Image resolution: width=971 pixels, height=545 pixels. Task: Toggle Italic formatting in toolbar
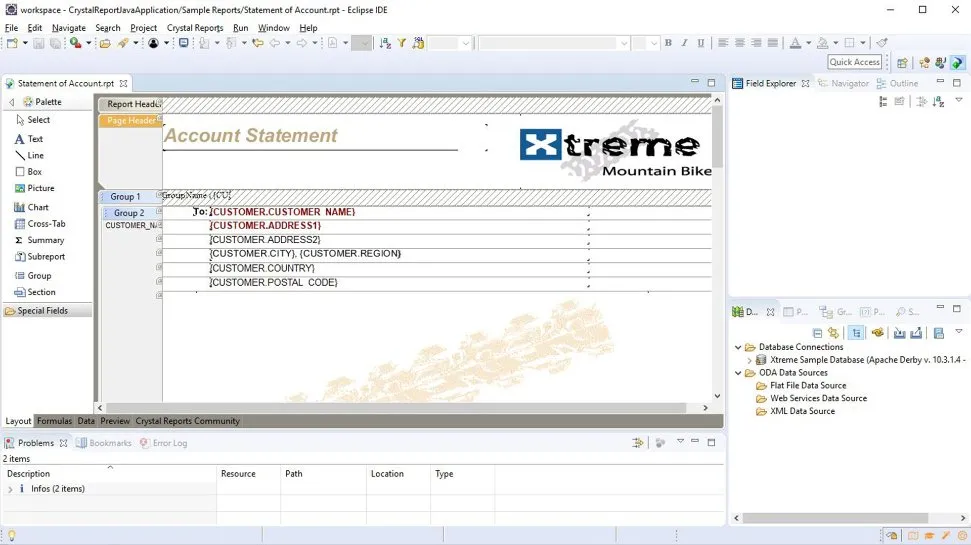click(x=684, y=43)
